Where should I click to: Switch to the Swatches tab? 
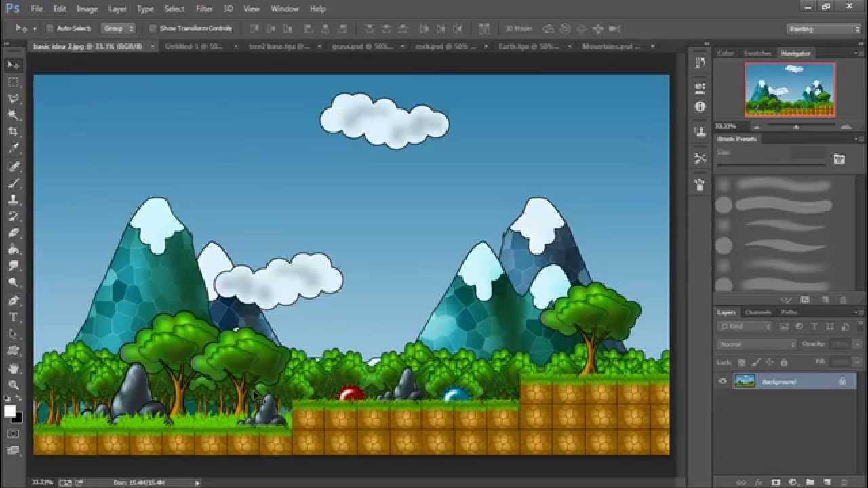click(x=757, y=53)
